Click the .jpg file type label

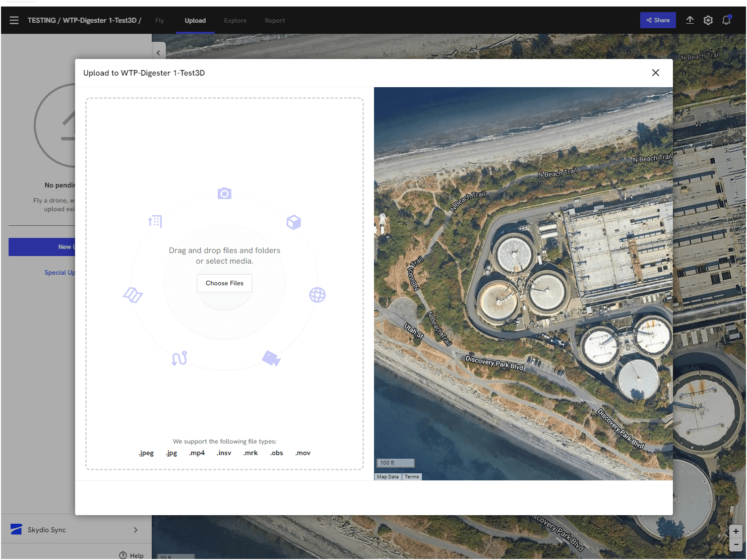171,453
